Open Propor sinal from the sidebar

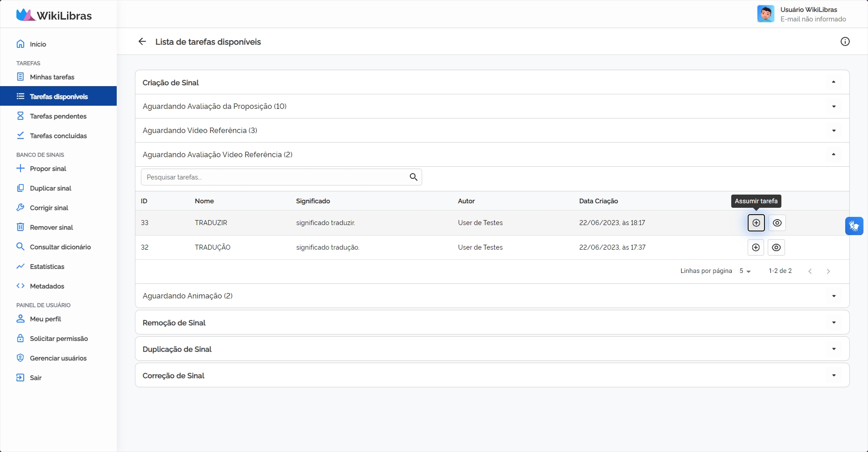[48, 169]
